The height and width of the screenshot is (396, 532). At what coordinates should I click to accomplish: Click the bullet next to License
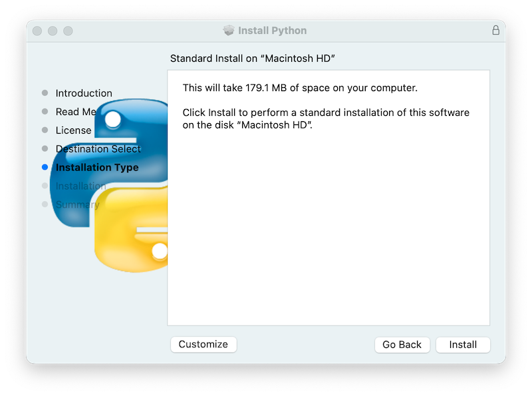pyautogui.click(x=45, y=130)
